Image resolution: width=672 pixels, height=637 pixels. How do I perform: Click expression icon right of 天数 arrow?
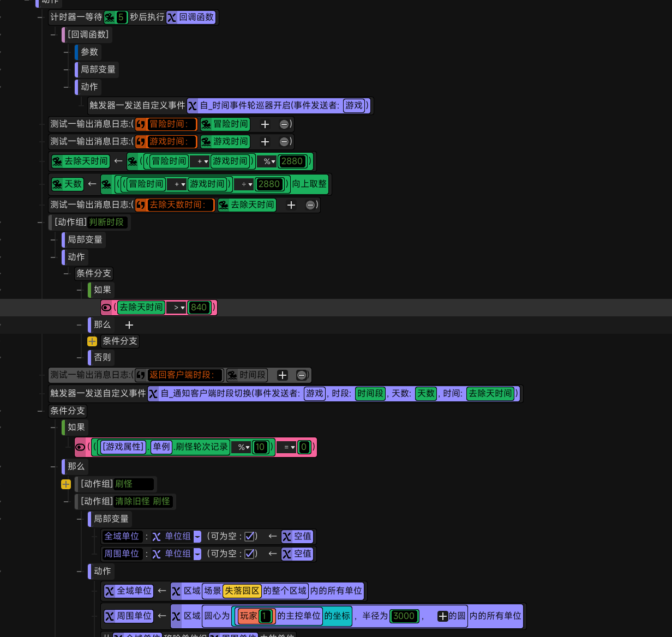(x=106, y=184)
